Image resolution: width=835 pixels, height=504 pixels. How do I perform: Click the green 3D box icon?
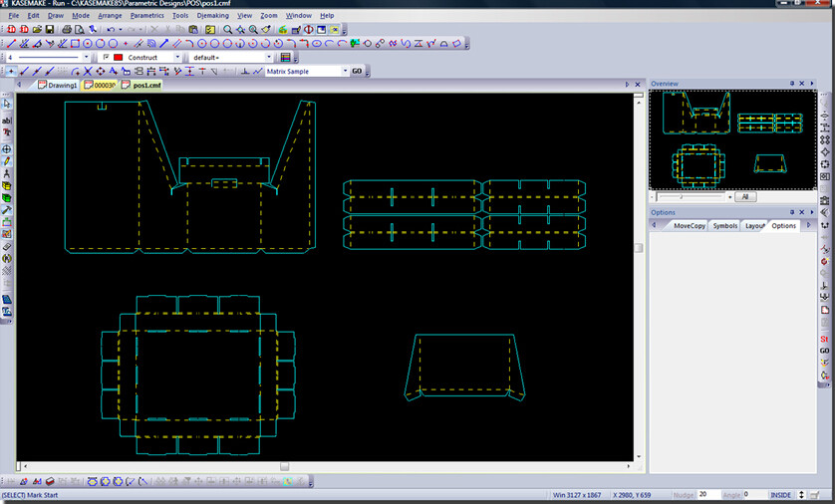6,198
